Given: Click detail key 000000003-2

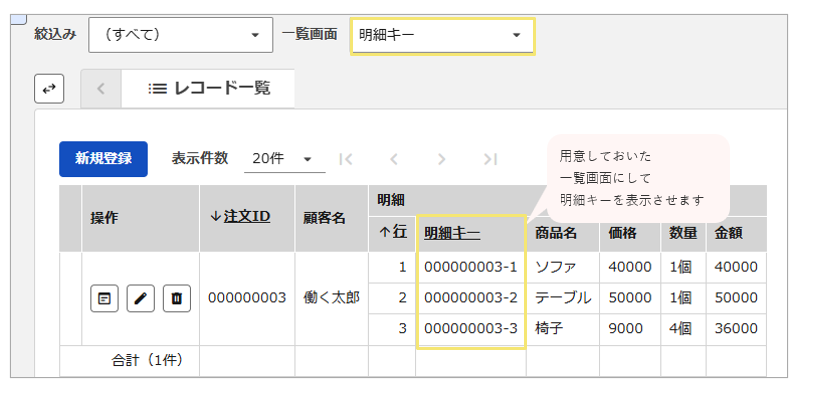Looking at the screenshot, I should point(471,298).
